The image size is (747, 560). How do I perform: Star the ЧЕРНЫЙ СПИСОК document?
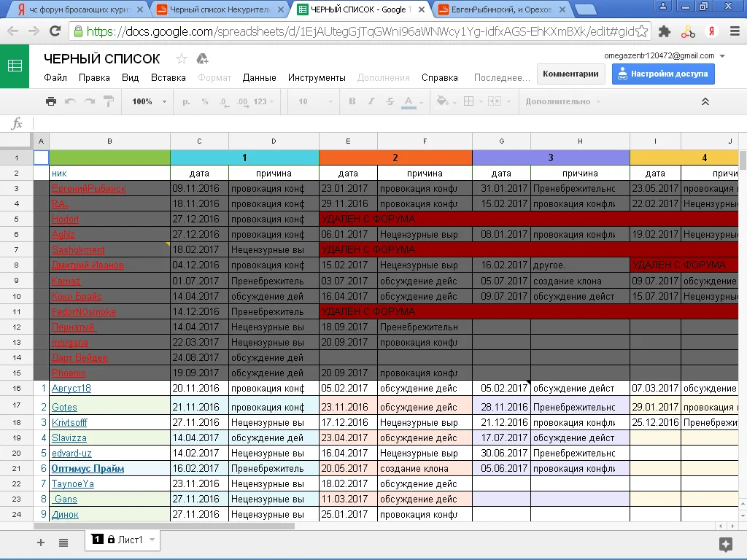182,59
